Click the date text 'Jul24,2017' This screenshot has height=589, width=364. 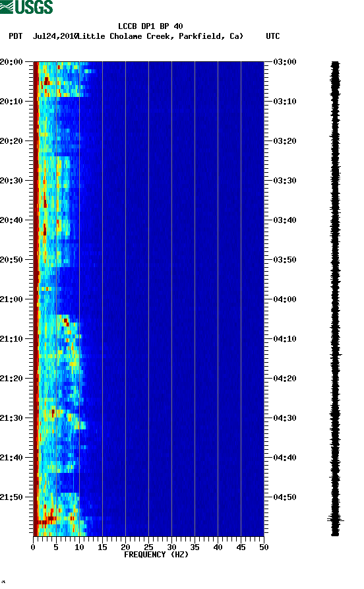point(55,36)
